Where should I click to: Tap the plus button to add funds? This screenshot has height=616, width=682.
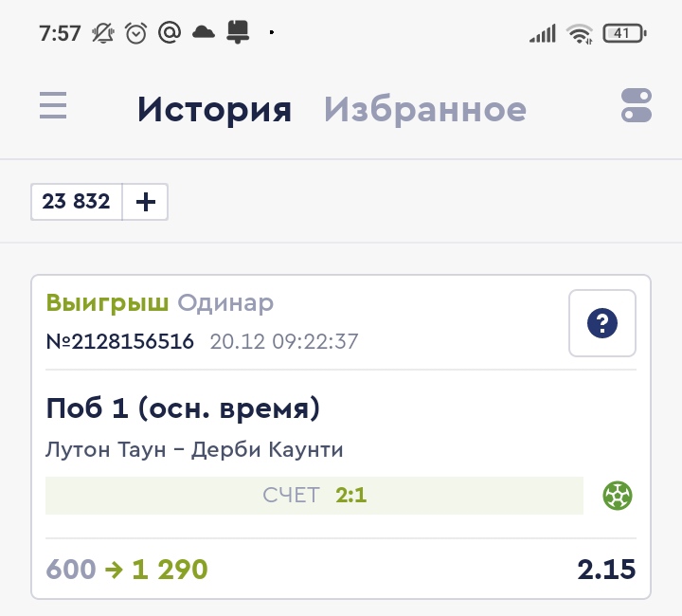[x=145, y=202]
